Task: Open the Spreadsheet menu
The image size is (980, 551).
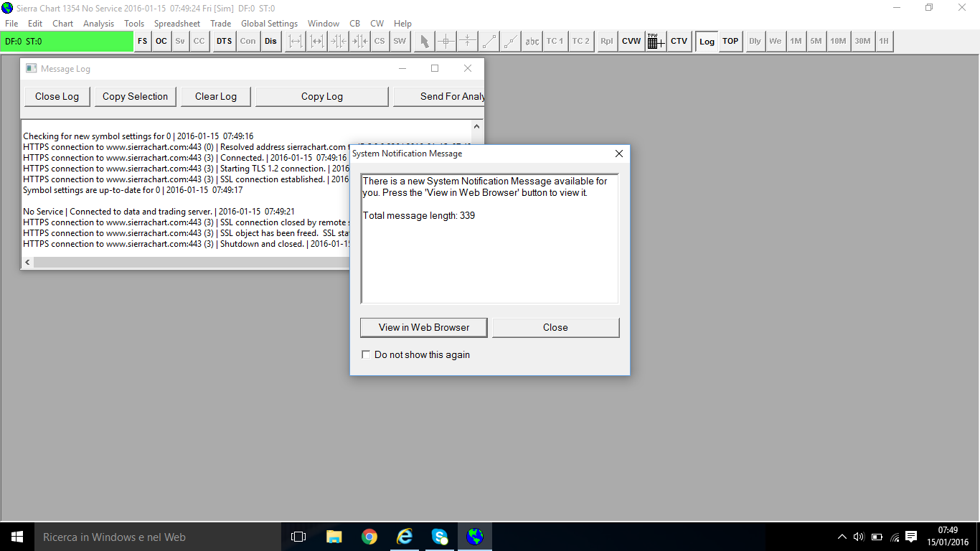Action: (177, 24)
